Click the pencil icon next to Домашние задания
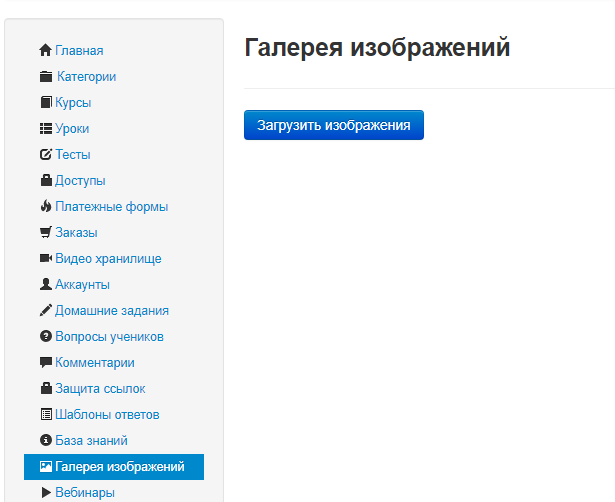Image resolution: width=615 pixels, height=502 pixels. coord(46,310)
